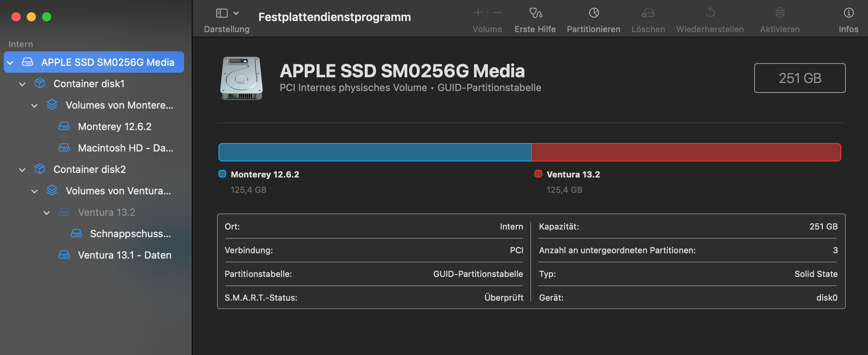Image resolution: width=868 pixels, height=355 pixels.
Task: Click the add volume plus icon
Action: tap(478, 13)
